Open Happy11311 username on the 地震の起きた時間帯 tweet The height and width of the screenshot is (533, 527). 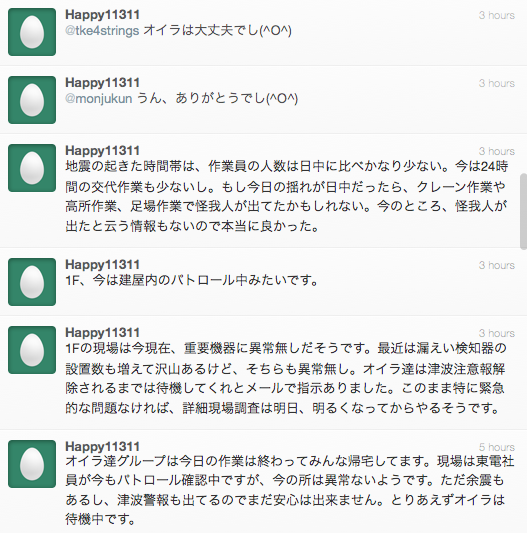[102, 151]
